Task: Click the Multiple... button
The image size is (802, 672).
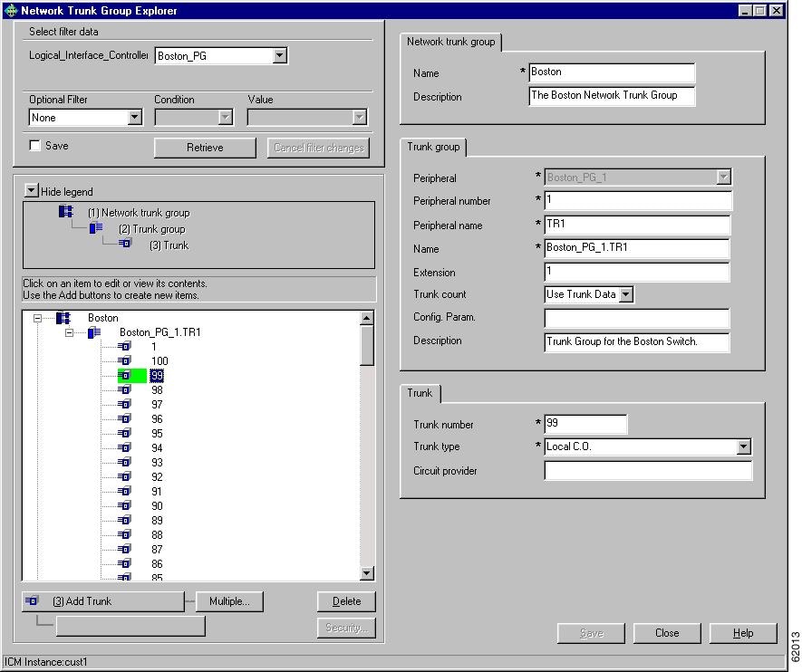Action: click(229, 601)
